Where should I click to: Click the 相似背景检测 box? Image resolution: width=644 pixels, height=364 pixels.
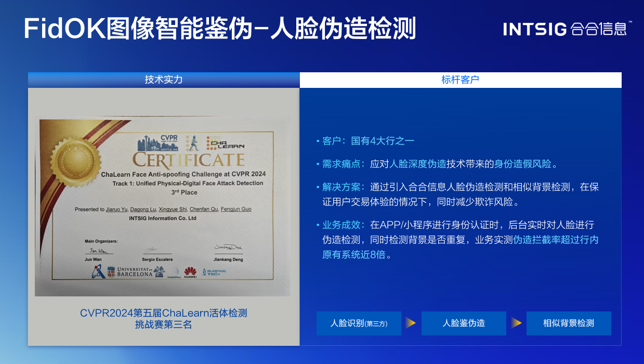569,323
